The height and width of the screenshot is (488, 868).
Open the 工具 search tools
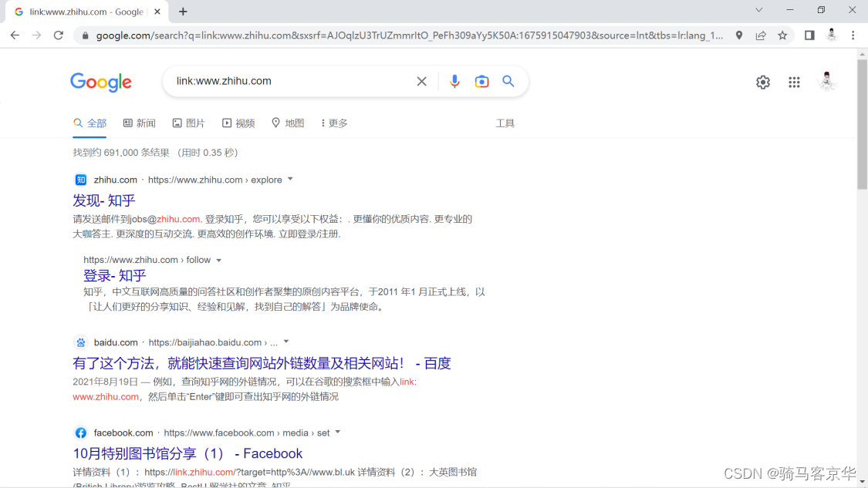click(505, 123)
